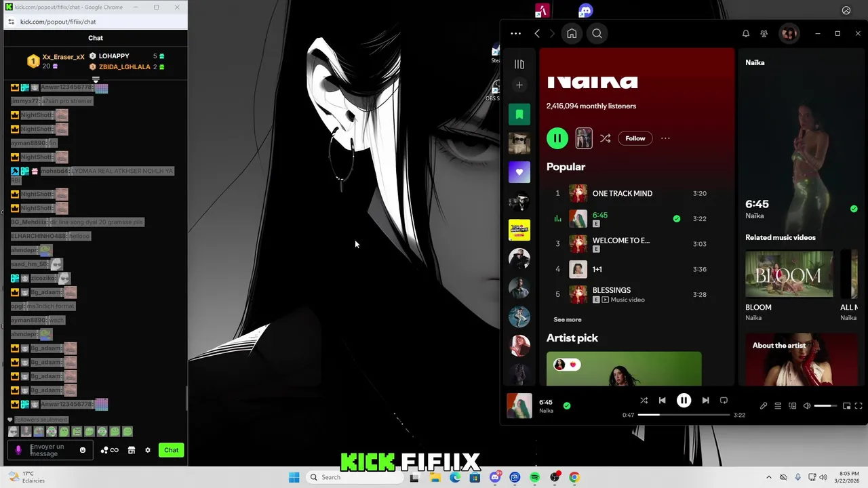Adjust the Spotify volume slider
This screenshot has width=868, height=488.
coord(826,406)
